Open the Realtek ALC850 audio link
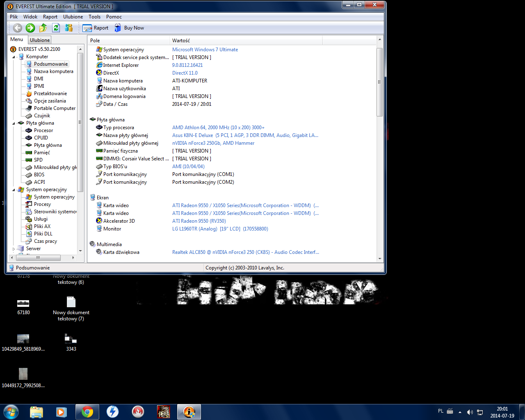Viewport: 525px width, 420px height. click(x=246, y=252)
